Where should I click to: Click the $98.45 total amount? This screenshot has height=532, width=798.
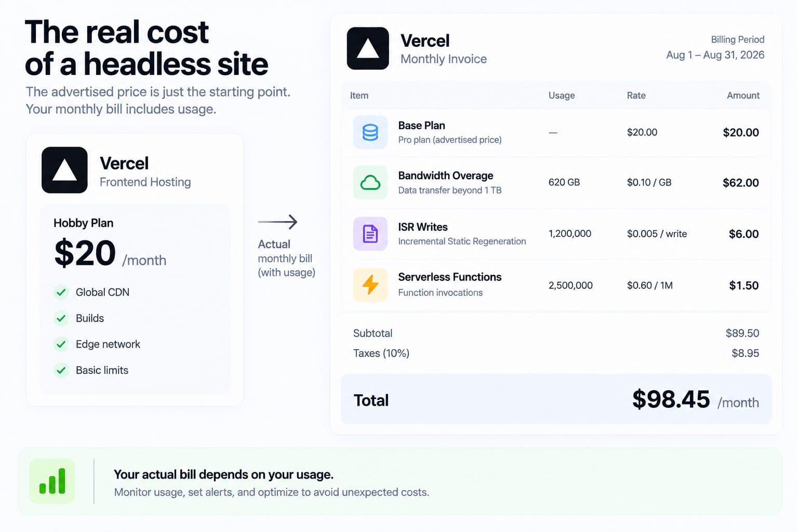coord(671,400)
